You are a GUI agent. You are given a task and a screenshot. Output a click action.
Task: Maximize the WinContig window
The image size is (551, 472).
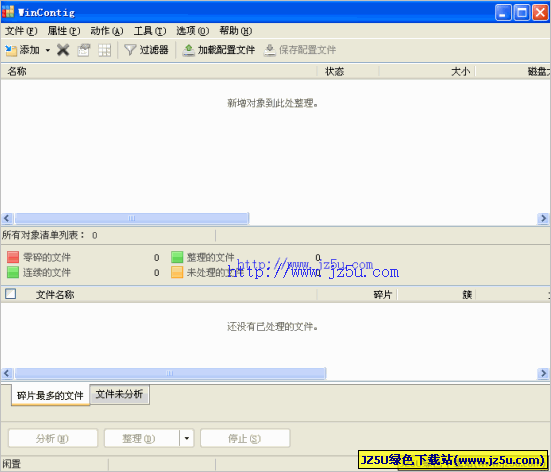click(x=522, y=13)
